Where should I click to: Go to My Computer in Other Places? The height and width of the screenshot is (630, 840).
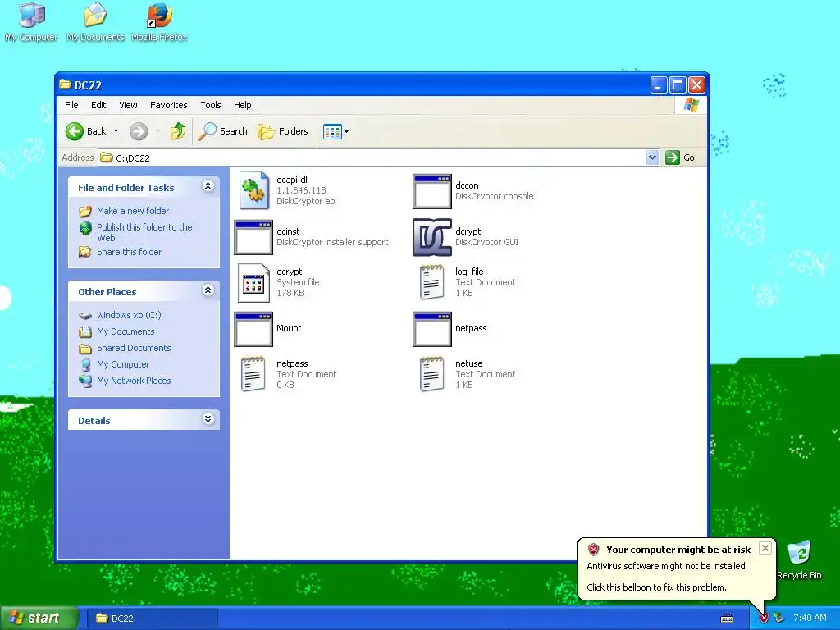(x=123, y=364)
